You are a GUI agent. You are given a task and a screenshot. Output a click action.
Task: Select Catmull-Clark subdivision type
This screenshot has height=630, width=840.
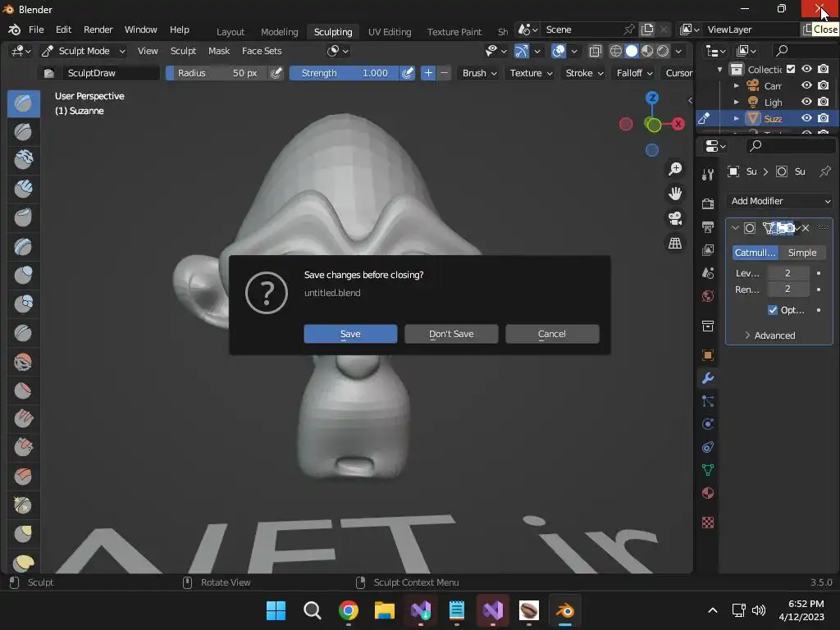(756, 253)
